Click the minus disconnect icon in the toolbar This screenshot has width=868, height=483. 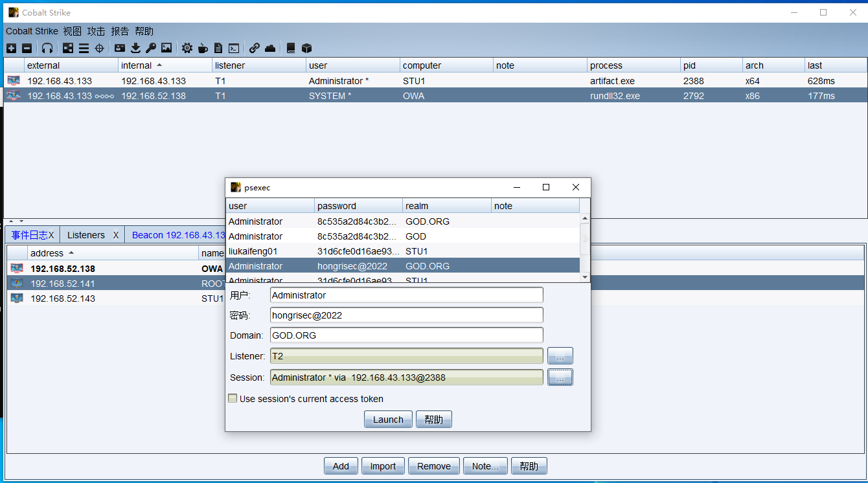point(27,48)
